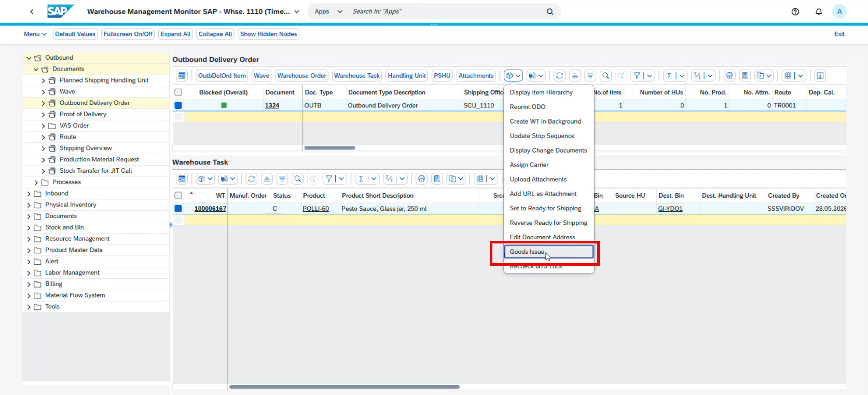Click print icon in Outbound Delivery Order toolbar
The height and width of the screenshot is (395, 868).
(x=729, y=76)
